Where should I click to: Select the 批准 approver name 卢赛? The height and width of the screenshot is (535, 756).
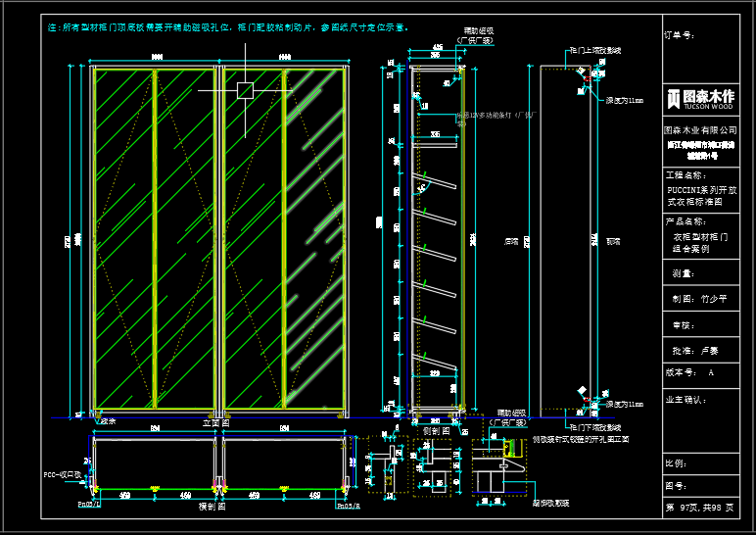[x=709, y=350]
